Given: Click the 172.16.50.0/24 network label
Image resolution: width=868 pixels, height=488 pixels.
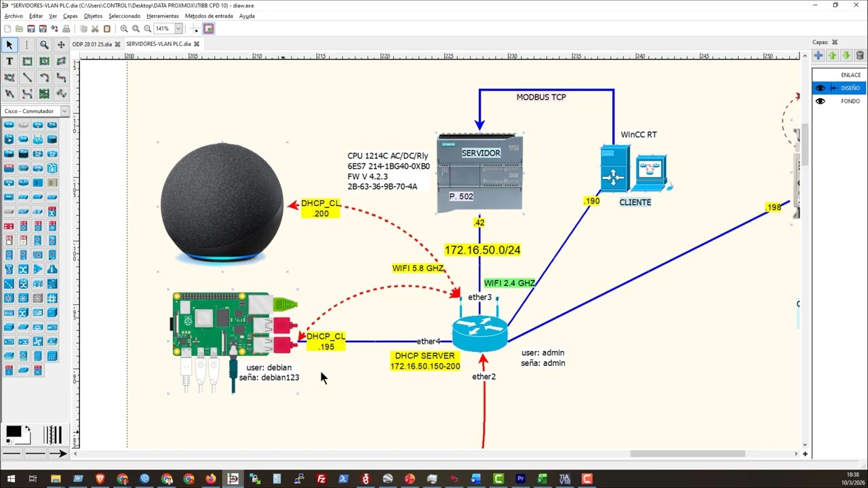Looking at the screenshot, I should (x=482, y=250).
